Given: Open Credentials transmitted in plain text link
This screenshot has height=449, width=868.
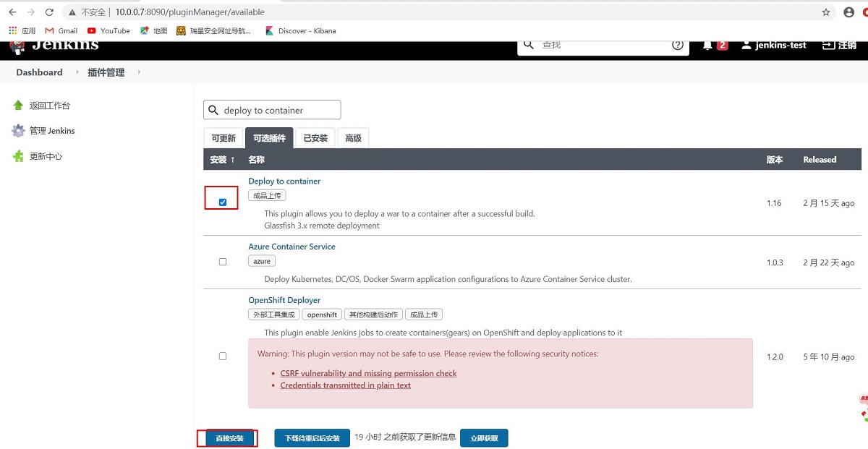Looking at the screenshot, I should point(345,385).
